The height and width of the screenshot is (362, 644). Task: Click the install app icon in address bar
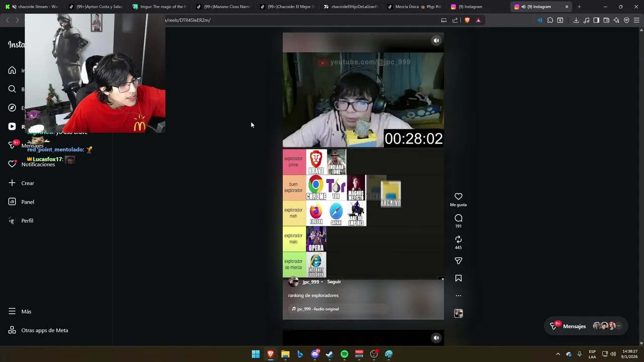(x=444, y=20)
